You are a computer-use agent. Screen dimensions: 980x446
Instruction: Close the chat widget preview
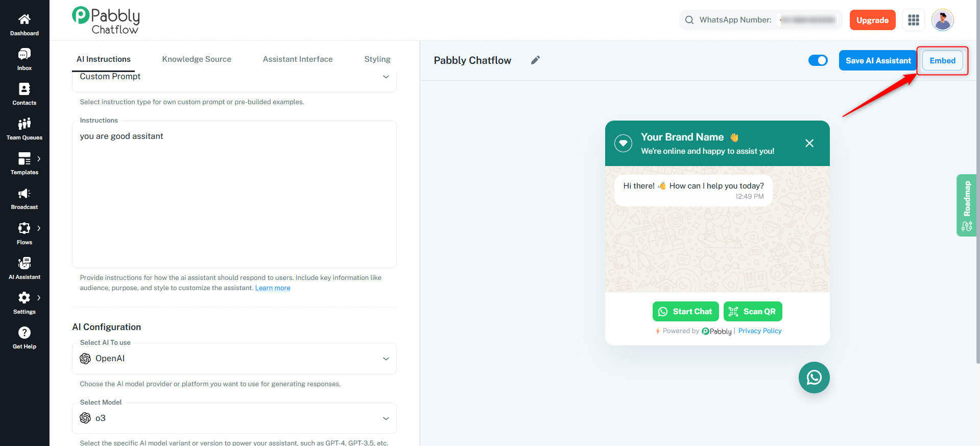pyautogui.click(x=809, y=143)
